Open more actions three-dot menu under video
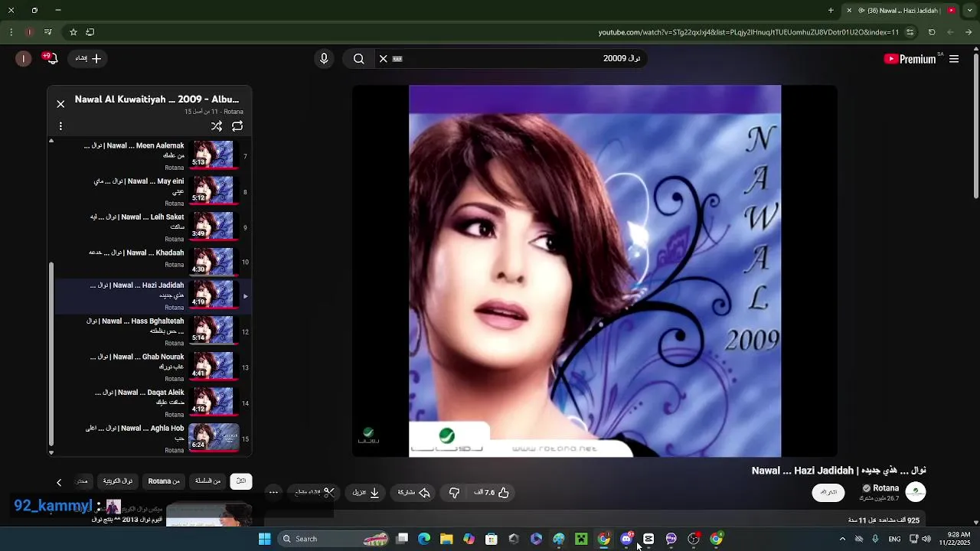 [x=273, y=492]
